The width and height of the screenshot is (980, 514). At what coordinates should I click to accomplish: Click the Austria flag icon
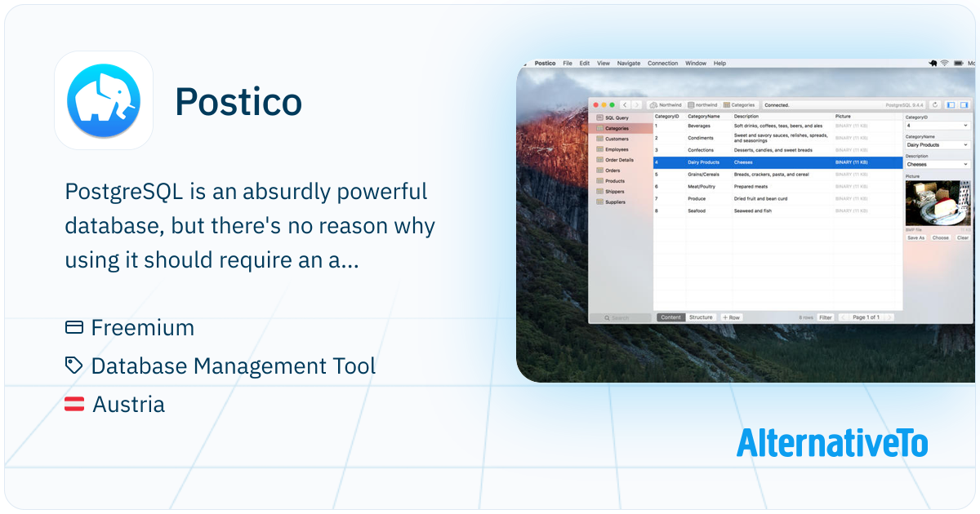coord(74,404)
